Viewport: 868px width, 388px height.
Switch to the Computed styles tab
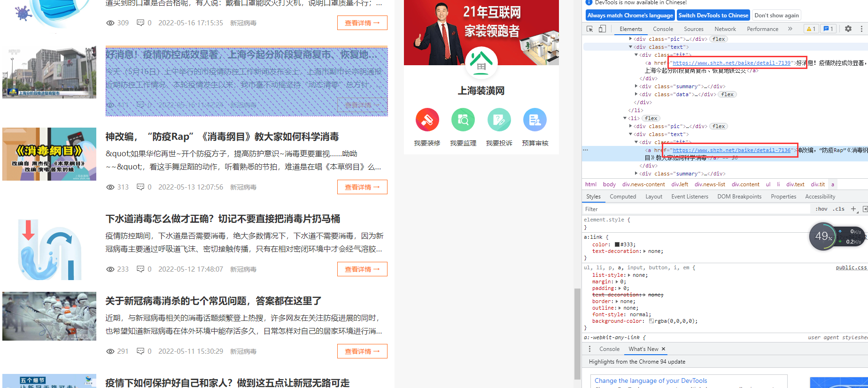(623, 197)
